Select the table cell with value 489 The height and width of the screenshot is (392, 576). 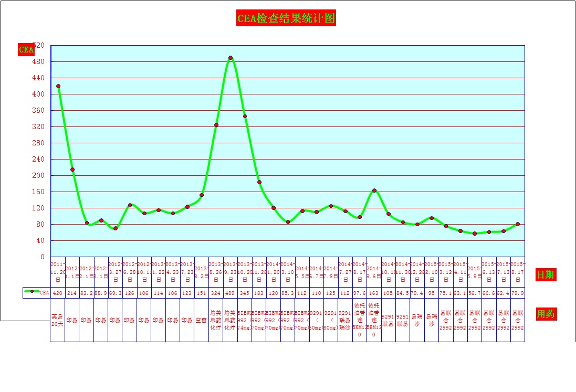click(x=230, y=293)
